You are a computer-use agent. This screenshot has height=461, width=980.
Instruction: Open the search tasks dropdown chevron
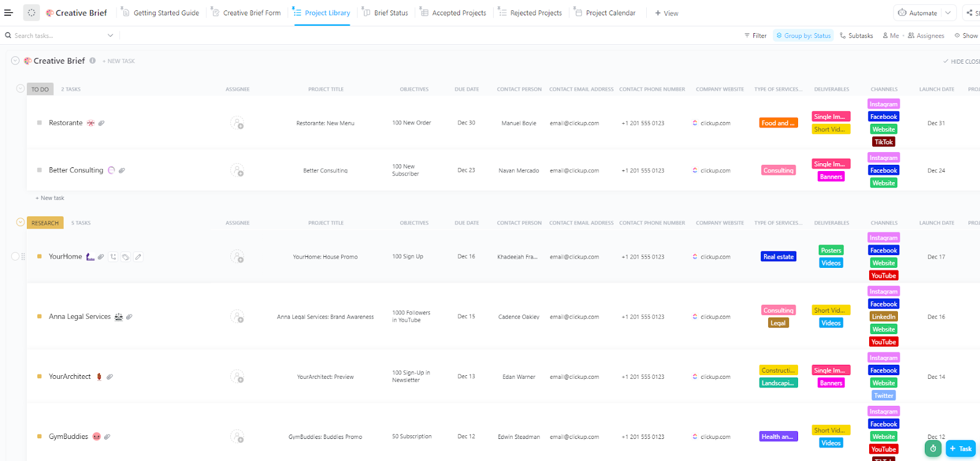pyautogui.click(x=110, y=36)
